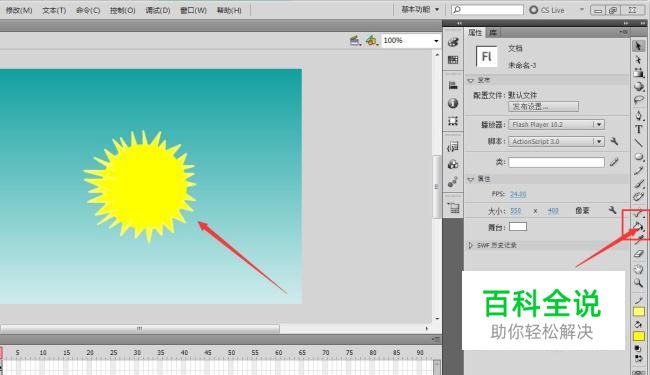The image size is (650, 375).
Task: Open the 窗口(W) menu
Action: point(193,10)
